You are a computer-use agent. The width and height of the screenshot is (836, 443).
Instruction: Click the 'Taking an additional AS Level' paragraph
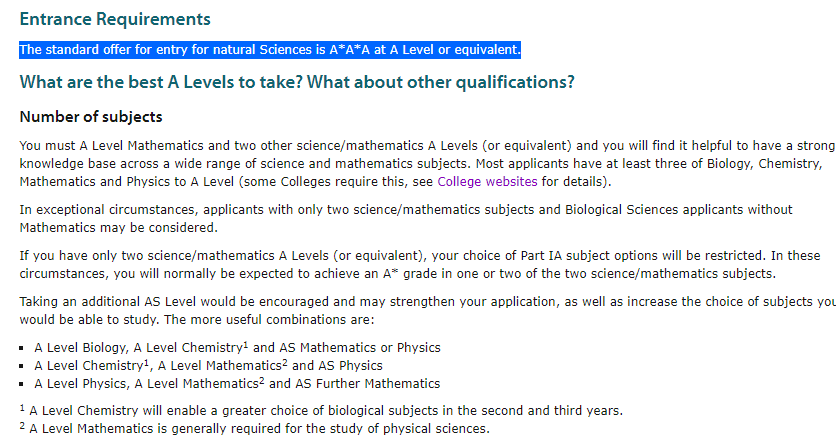coord(428,311)
